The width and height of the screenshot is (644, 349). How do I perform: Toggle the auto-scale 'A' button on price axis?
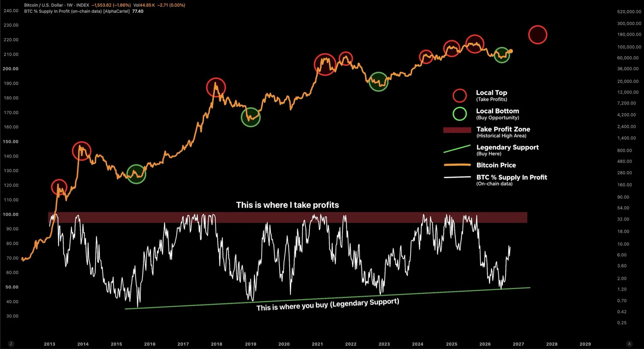point(629,344)
